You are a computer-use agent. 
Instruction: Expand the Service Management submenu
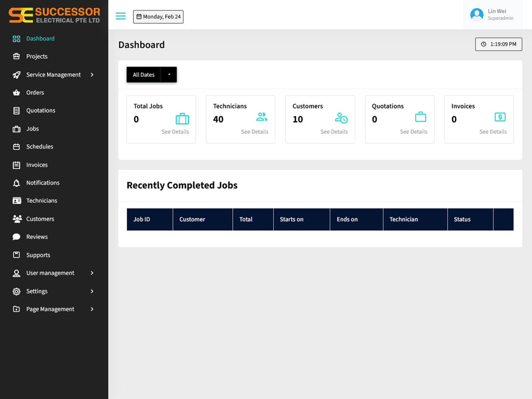[x=92, y=75]
